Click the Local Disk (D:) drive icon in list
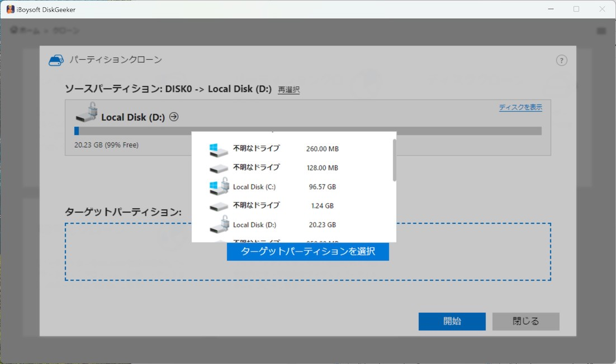Screen dimensions: 616x364 pyautogui.click(x=219, y=224)
